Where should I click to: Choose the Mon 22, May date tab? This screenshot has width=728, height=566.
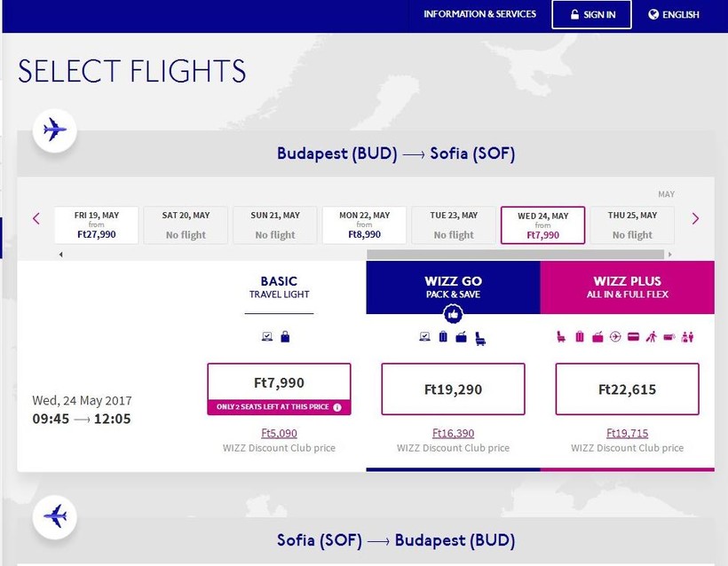pos(364,225)
